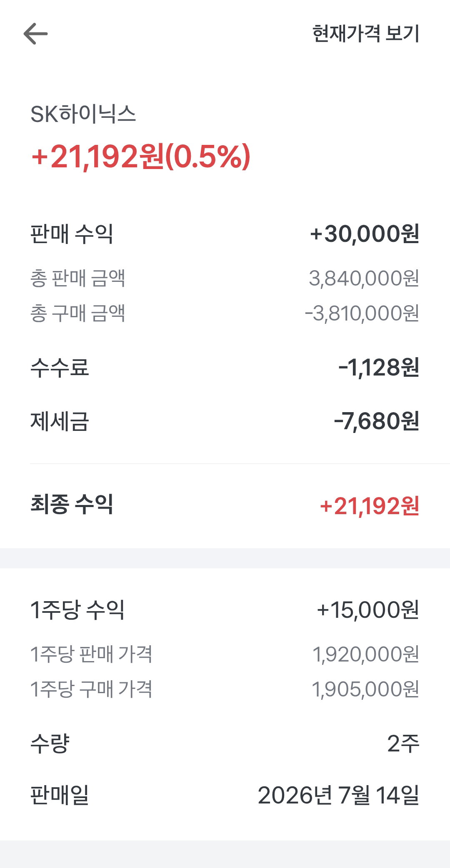Tap the red +21,192원 final value
The image size is (450, 868).
(369, 506)
